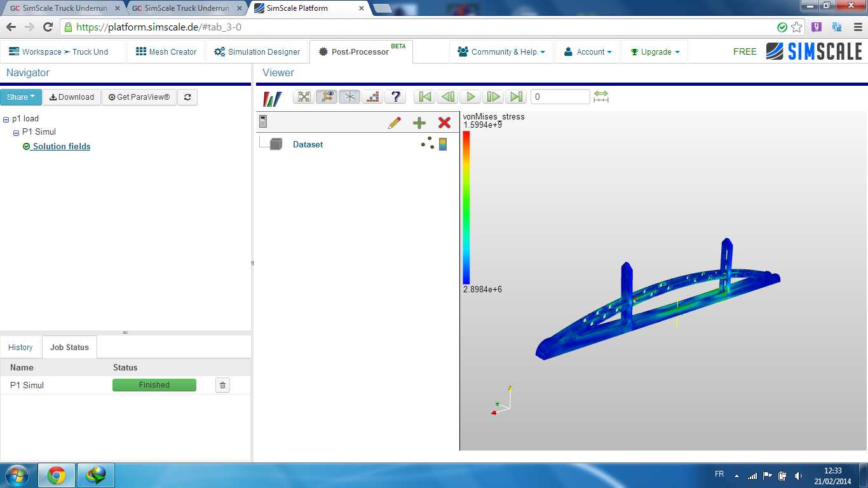Click Get ParaView button
Screen dimensions: 868x488
139,97
